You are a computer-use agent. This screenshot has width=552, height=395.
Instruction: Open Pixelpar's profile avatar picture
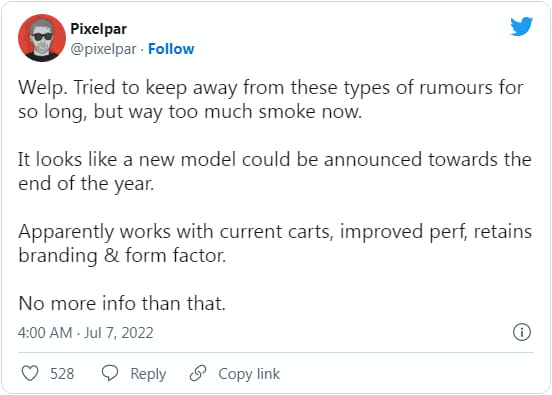click(42, 38)
